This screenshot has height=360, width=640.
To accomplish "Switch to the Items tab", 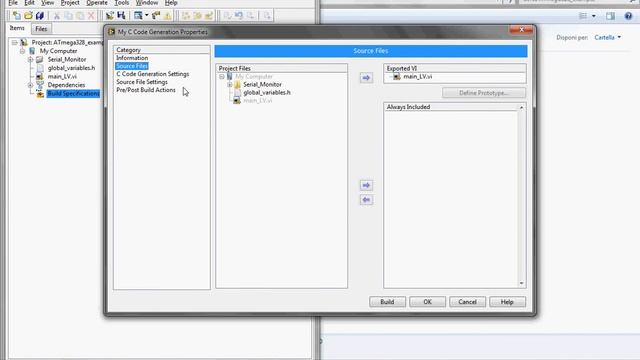I will tap(17, 28).
